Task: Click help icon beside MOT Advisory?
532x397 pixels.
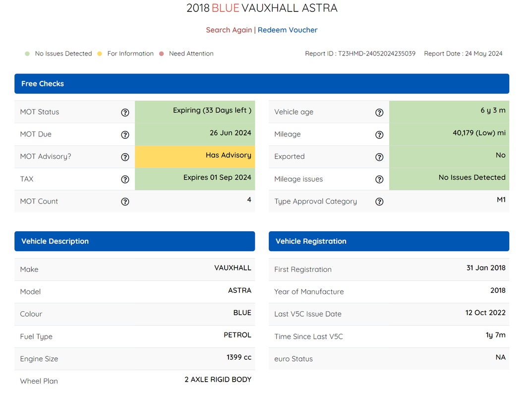Action: pyautogui.click(x=125, y=157)
